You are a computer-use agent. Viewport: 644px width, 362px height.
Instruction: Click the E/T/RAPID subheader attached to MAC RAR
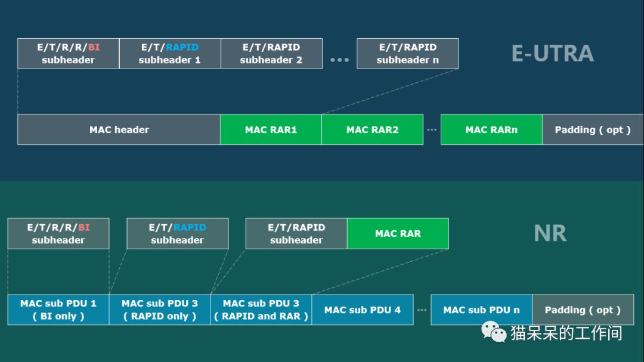point(296,233)
